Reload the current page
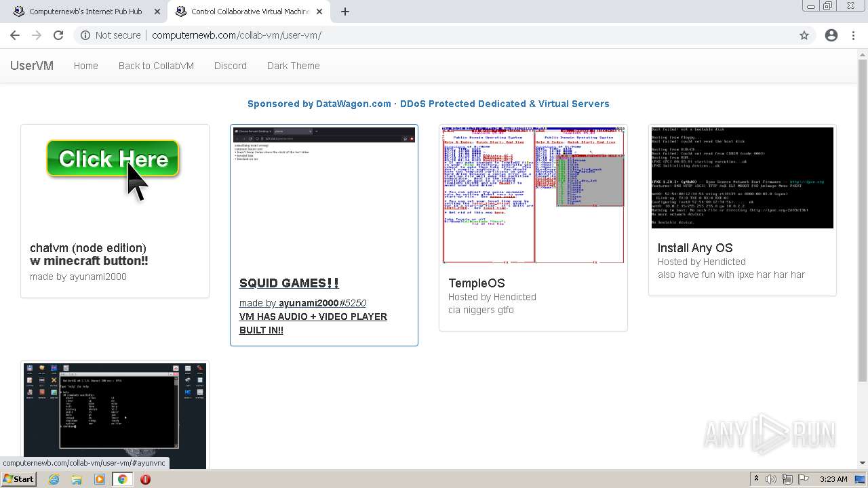Image resolution: width=868 pixels, height=488 pixels. coord(58,35)
